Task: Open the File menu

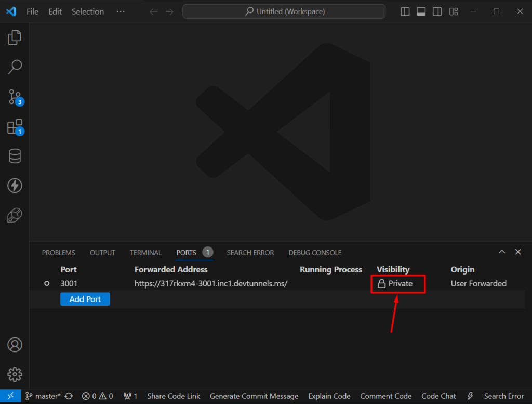Action: [33, 11]
